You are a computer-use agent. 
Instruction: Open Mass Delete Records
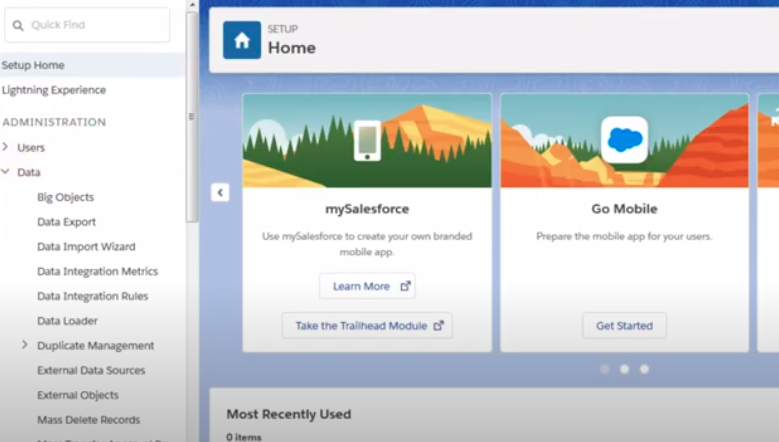pos(88,420)
